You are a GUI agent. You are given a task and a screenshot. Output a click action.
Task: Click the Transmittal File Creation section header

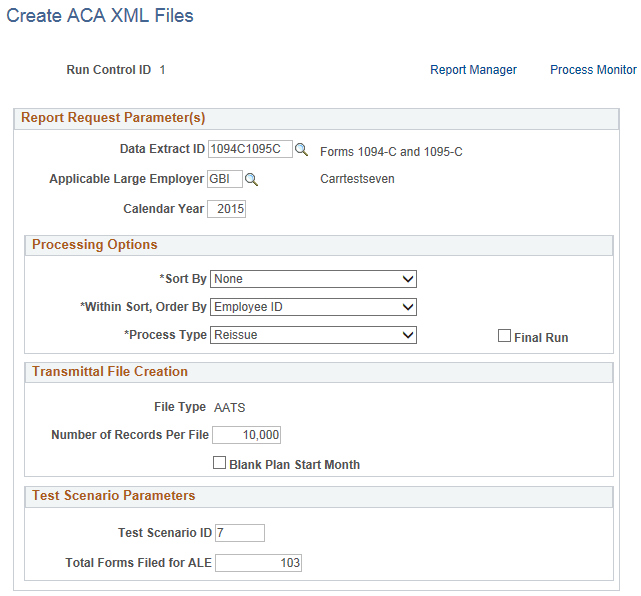[110, 372]
